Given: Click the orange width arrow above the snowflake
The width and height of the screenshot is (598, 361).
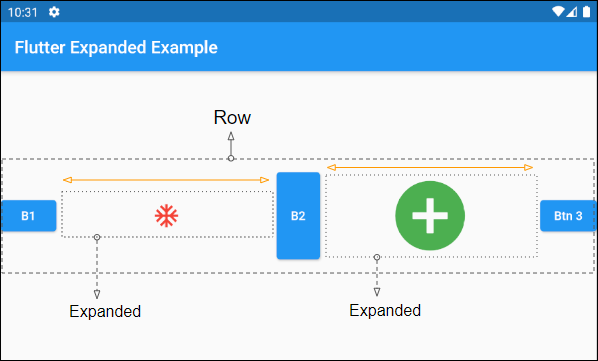Looking at the screenshot, I should tap(166, 180).
